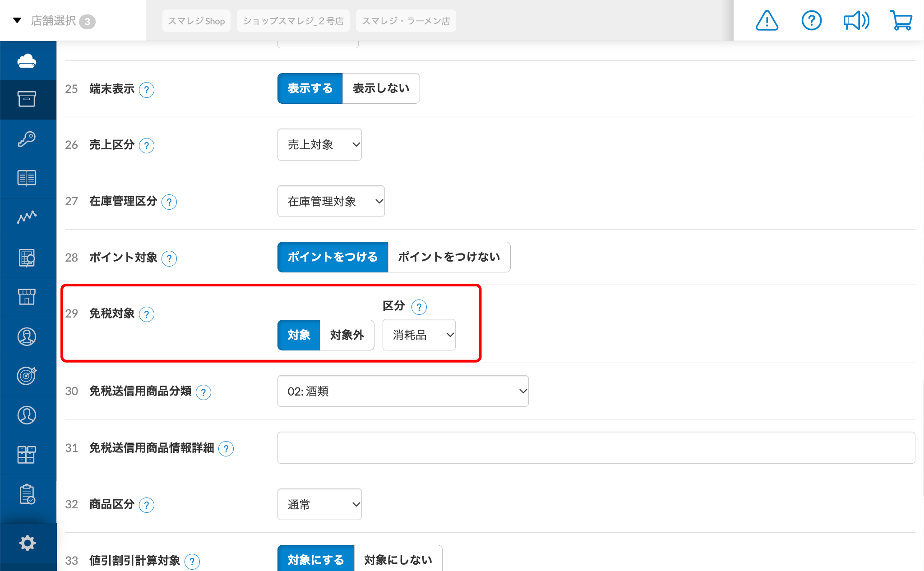Screen dimensions: 924x571
Task: Open the top-right help question icon
Action: coord(812,21)
